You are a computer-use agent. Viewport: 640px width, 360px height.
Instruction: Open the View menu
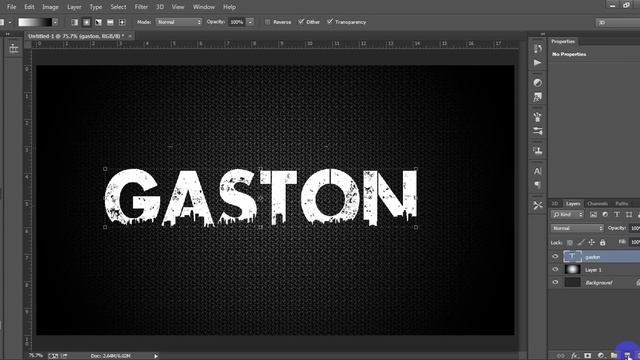pos(178,7)
